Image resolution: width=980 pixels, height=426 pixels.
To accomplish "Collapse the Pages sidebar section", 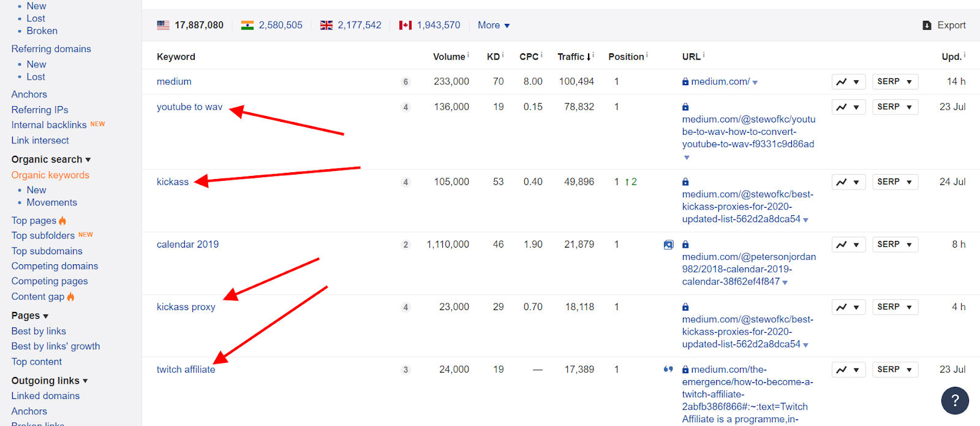I will [29, 316].
